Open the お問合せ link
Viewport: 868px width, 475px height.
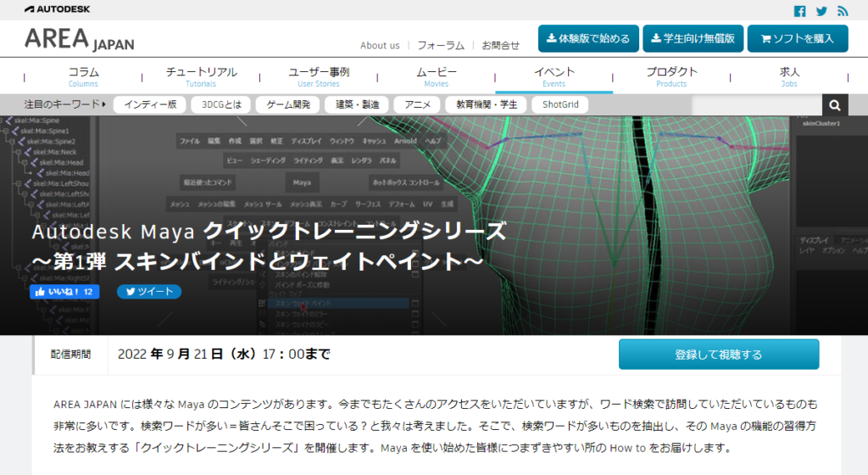(x=500, y=46)
